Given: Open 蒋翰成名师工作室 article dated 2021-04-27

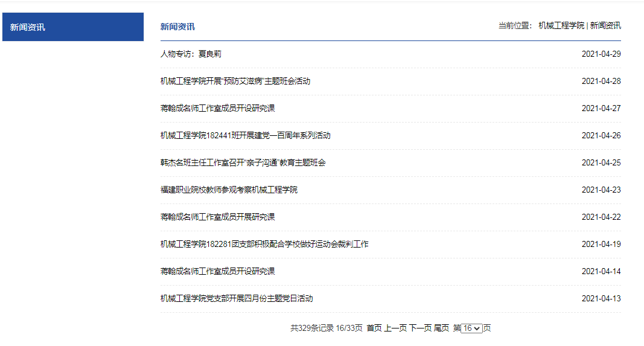Looking at the screenshot, I should tap(217, 109).
